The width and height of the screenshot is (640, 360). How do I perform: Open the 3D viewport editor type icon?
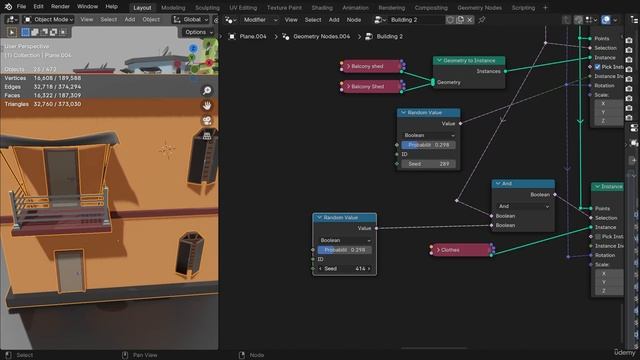11,20
